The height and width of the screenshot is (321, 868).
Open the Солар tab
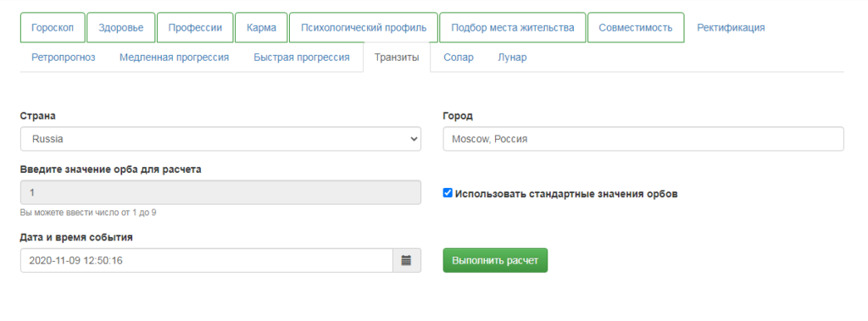[x=459, y=58]
